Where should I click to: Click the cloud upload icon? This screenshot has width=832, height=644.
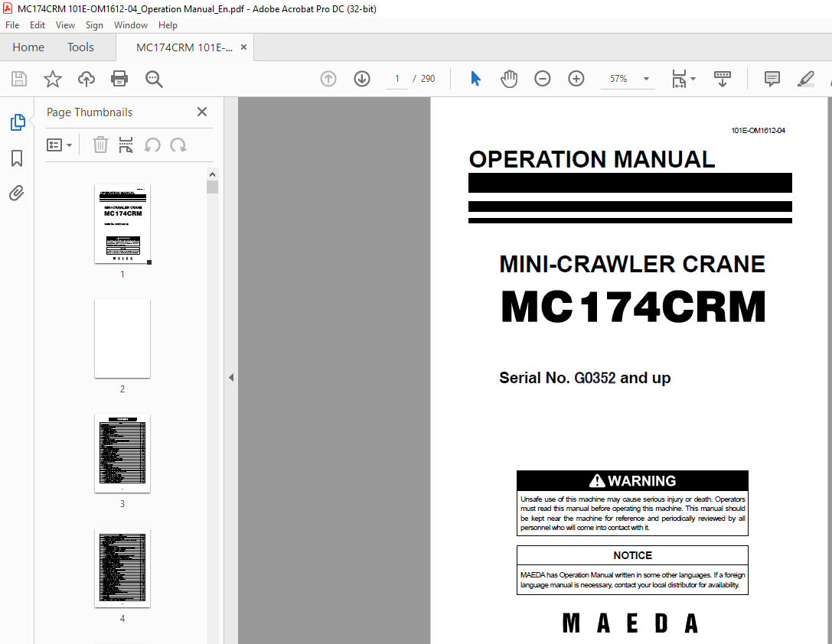[x=86, y=79]
